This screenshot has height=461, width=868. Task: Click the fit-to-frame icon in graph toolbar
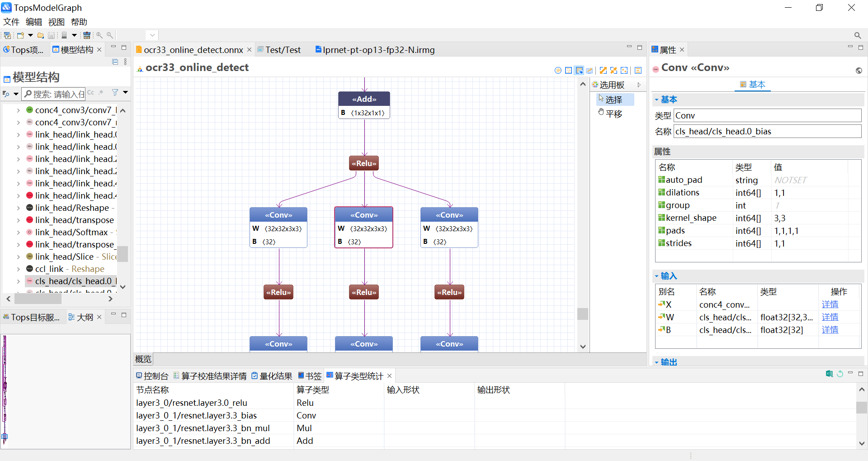[624, 71]
